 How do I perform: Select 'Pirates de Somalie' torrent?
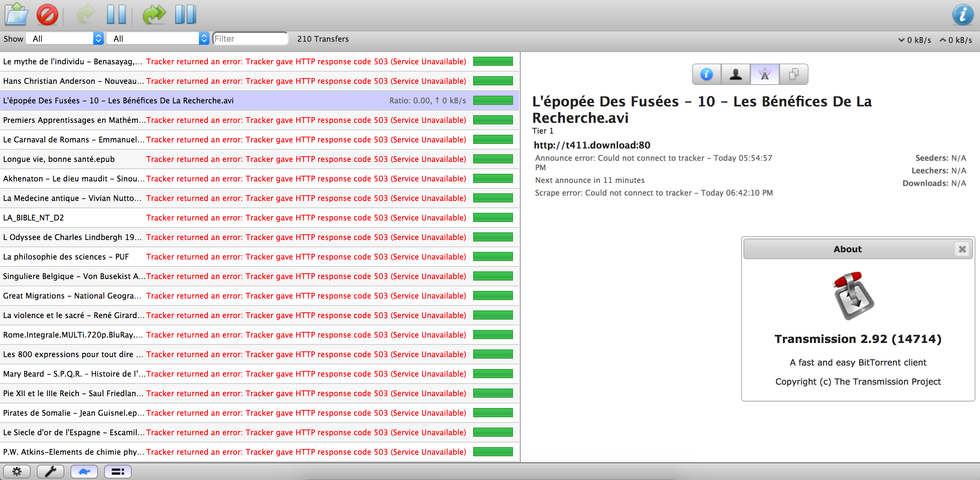tap(260, 413)
